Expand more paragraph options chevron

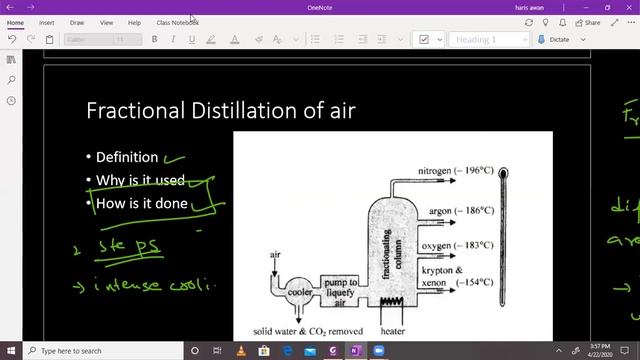pyautogui.click(x=400, y=40)
